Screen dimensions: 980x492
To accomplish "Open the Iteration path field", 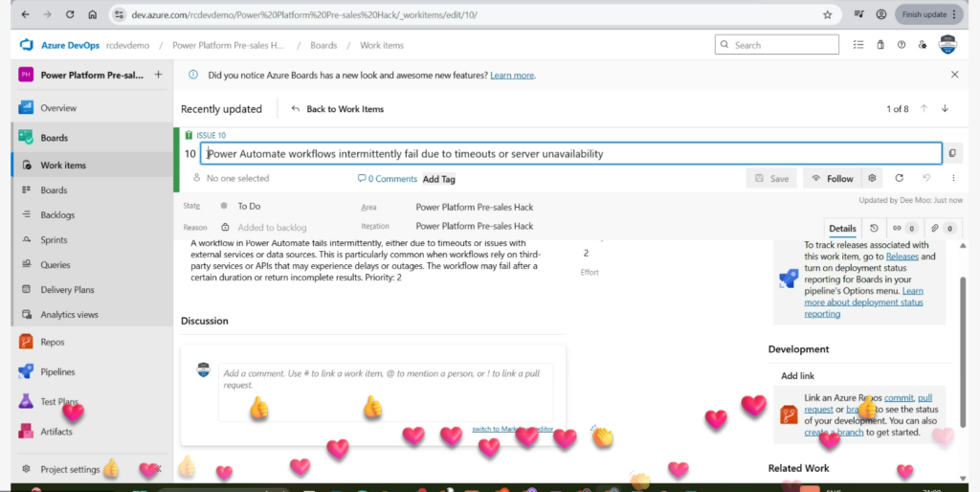I will point(475,226).
